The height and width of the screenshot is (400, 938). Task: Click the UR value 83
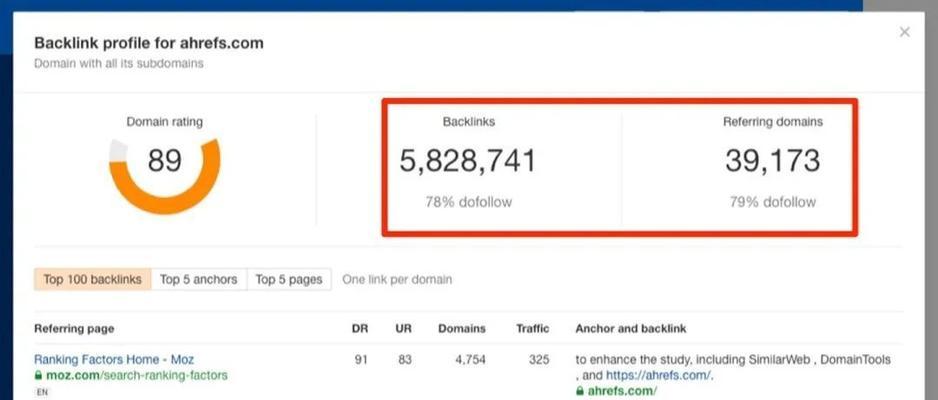point(404,360)
